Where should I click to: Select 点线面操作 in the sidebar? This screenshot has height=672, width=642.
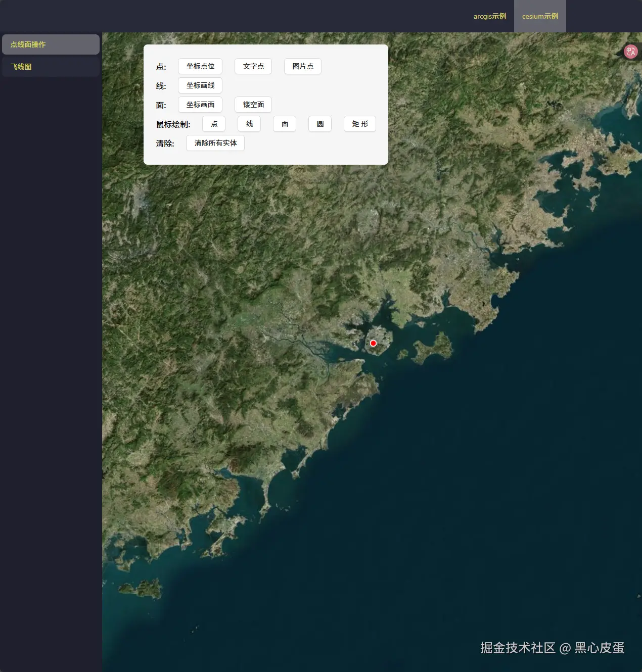51,44
